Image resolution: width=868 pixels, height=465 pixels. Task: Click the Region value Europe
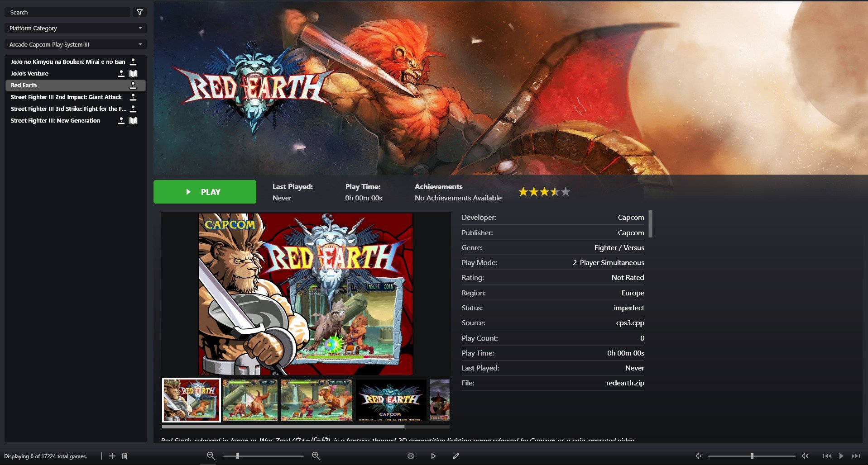point(633,293)
